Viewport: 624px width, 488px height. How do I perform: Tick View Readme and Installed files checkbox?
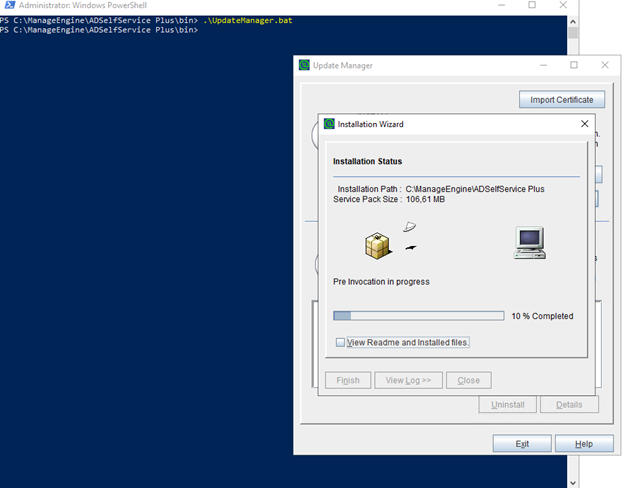(340, 342)
